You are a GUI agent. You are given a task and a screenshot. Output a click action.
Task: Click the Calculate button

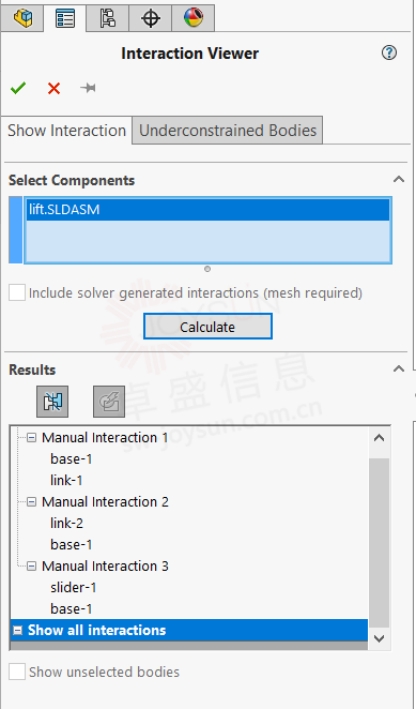(208, 326)
